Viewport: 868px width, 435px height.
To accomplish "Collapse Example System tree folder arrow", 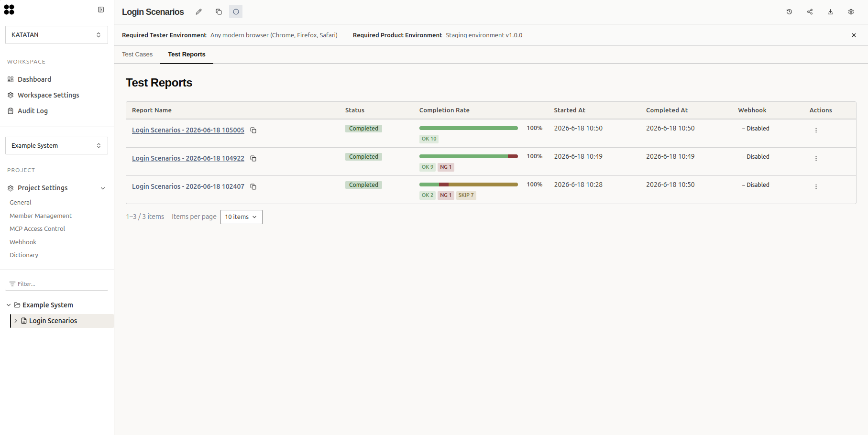I will pyautogui.click(x=9, y=305).
